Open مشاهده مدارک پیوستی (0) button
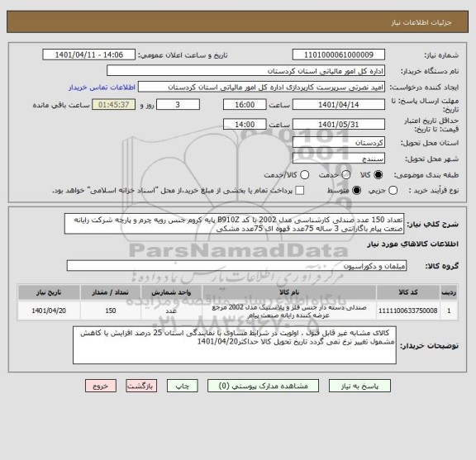The height and width of the screenshot is (460, 476). click(263, 386)
